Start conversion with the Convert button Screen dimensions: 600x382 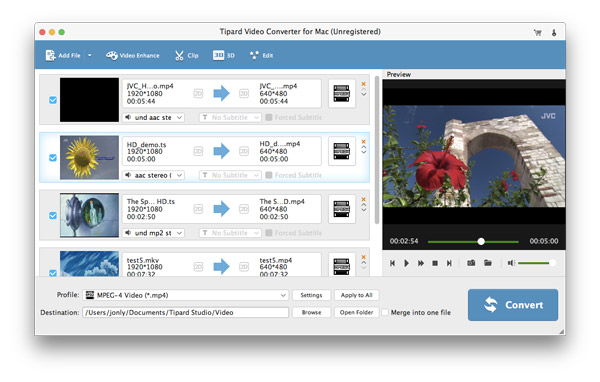513,305
